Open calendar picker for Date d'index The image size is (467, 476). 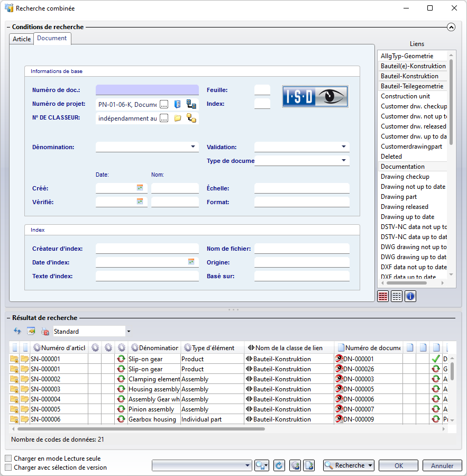pos(191,262)
